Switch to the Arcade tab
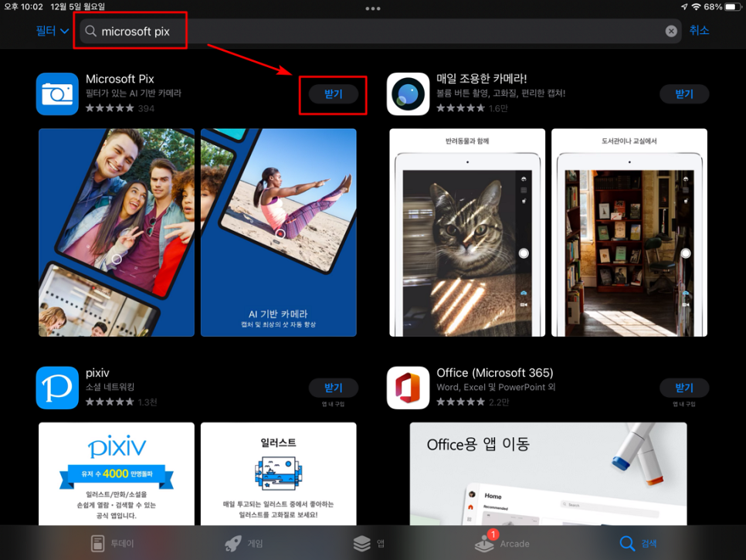746x560 pixels. click(x=502, y=543)
